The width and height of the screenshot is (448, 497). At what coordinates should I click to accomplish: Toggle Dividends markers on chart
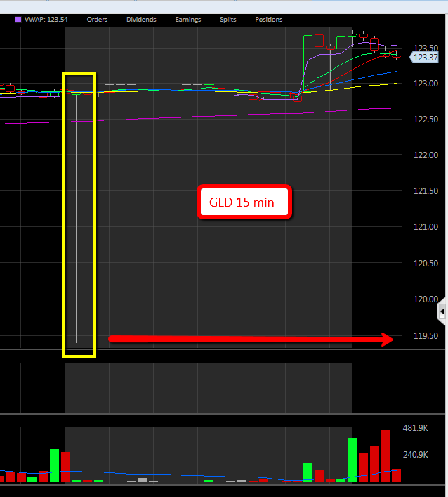tap(141, 20)
